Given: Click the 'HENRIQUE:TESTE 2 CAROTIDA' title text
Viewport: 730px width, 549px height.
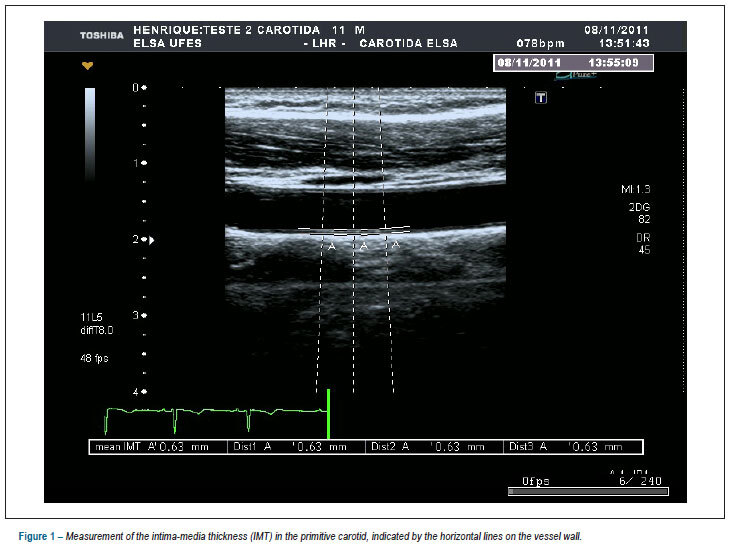Looking at the screenshot, I should click(226, 30).
